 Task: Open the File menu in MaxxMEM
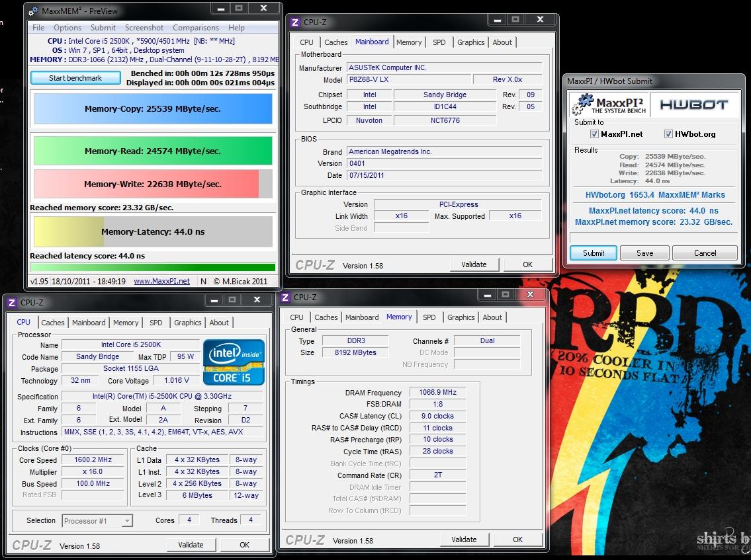pyautogui.click(x=38, y=28)
